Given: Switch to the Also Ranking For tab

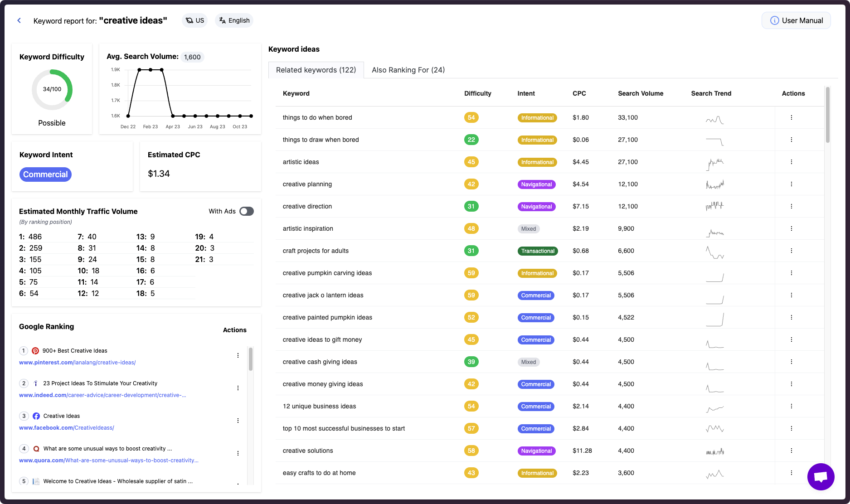Looking at the screenshot, I should tap(408, 70).
